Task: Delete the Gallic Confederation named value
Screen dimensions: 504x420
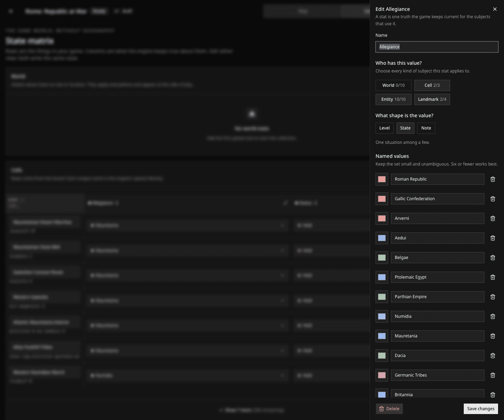Action: click(x=493, y=199)
